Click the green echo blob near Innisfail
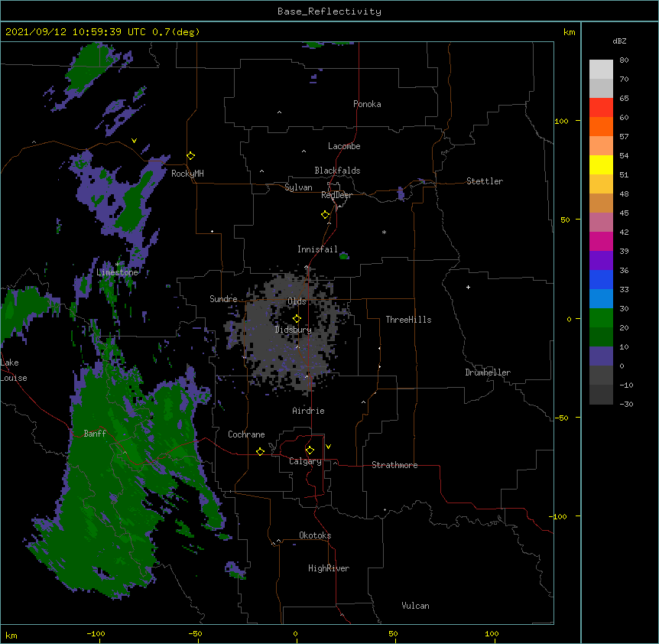659x644 pixels. (x=344, y=255)
